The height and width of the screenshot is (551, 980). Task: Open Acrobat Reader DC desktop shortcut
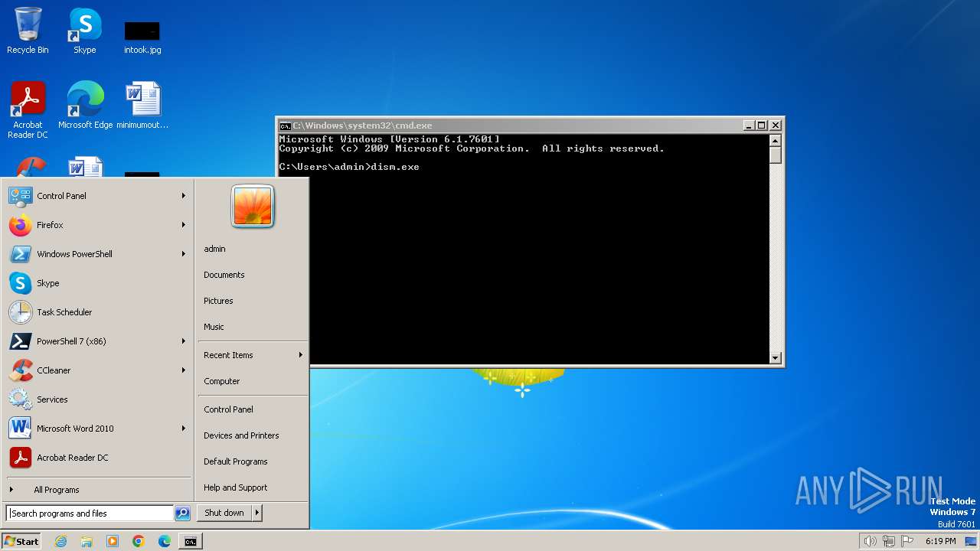coord(28,109)
